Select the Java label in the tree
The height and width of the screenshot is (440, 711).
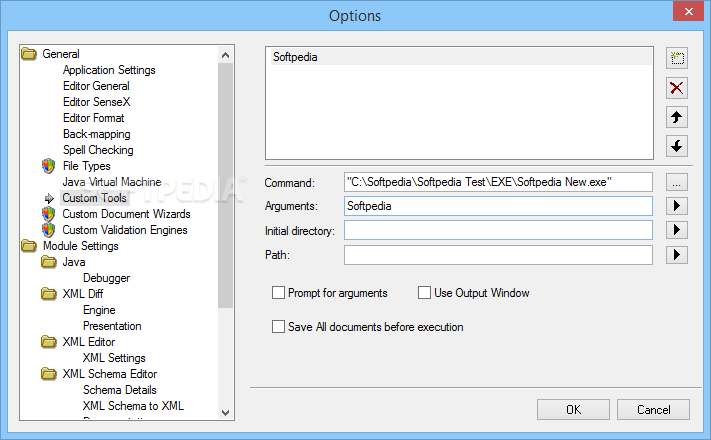click(x=74, y=262)
